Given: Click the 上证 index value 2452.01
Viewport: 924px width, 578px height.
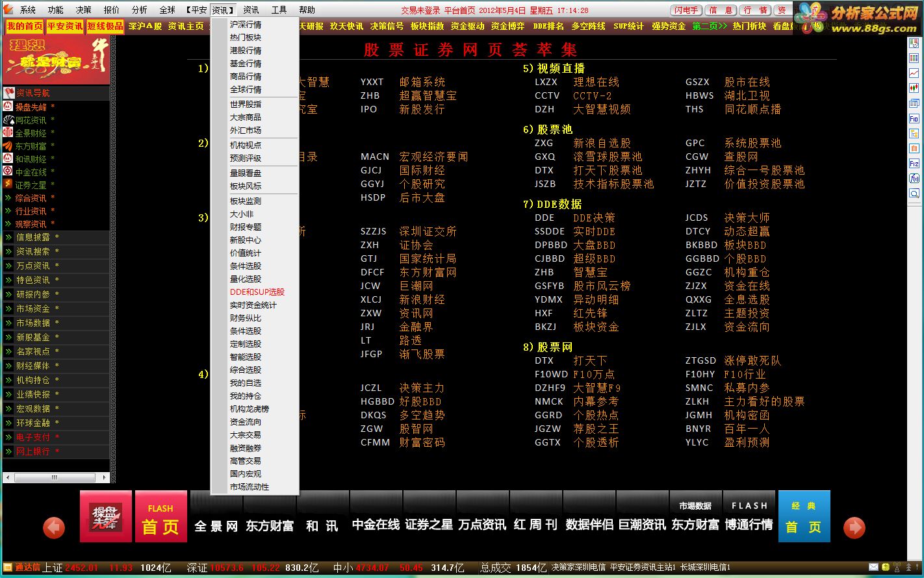Looking at the screenshot, I should 81,568.
